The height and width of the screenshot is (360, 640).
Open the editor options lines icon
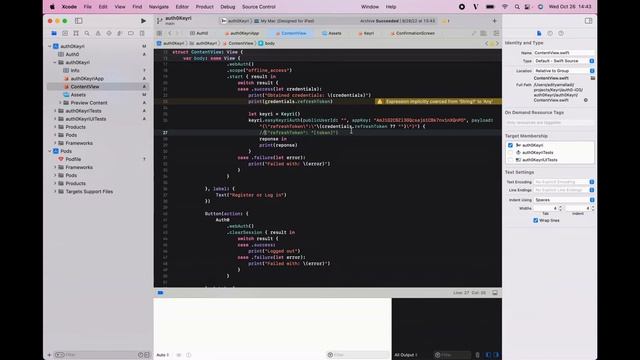click(484, 33)
